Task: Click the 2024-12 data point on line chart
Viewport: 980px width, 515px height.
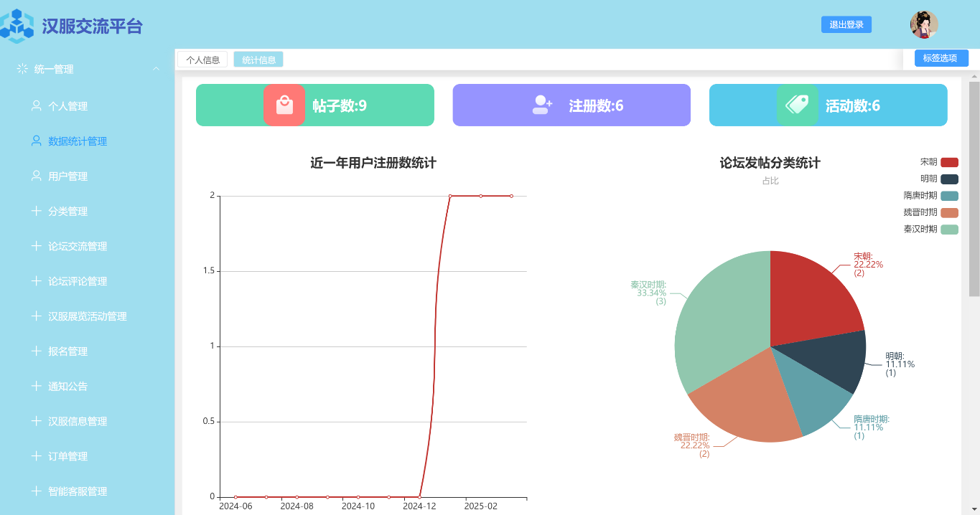Action: point(419,497)
